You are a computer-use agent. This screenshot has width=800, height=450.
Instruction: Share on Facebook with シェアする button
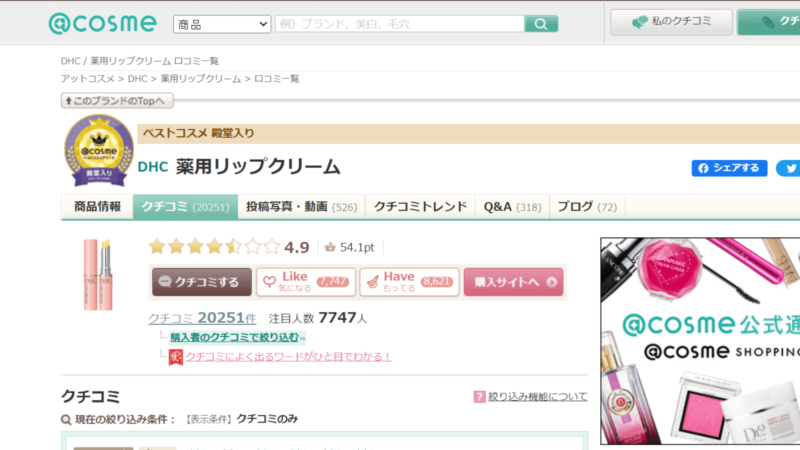click(x=729, y=168)
